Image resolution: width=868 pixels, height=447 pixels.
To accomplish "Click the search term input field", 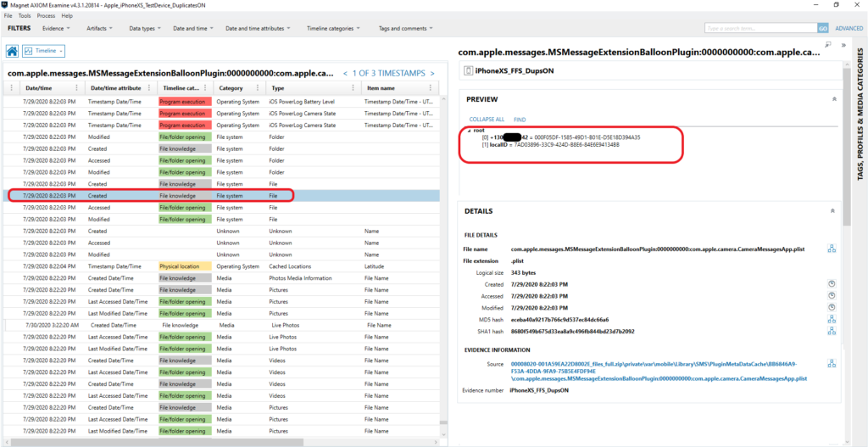I will coord(760,28).
